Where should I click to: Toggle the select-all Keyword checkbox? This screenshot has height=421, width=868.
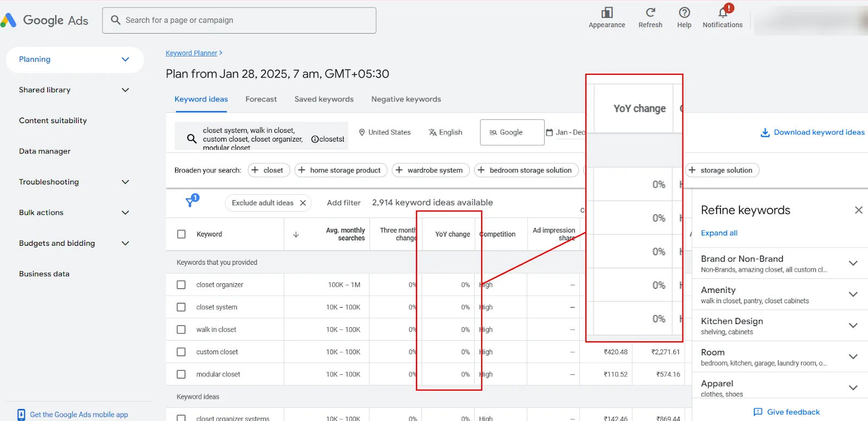[182, 234]
